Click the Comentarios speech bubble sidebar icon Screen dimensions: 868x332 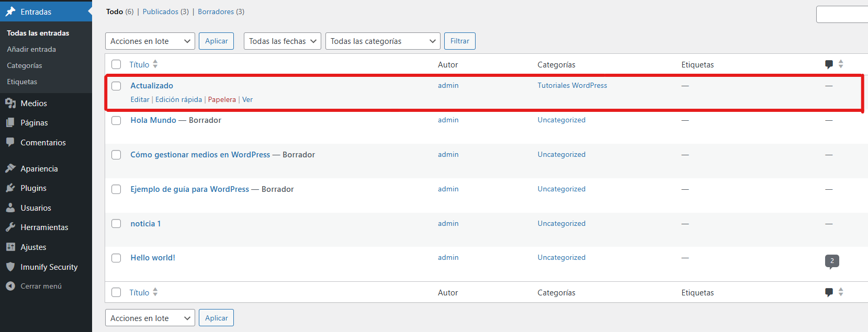tap(10, 142)
